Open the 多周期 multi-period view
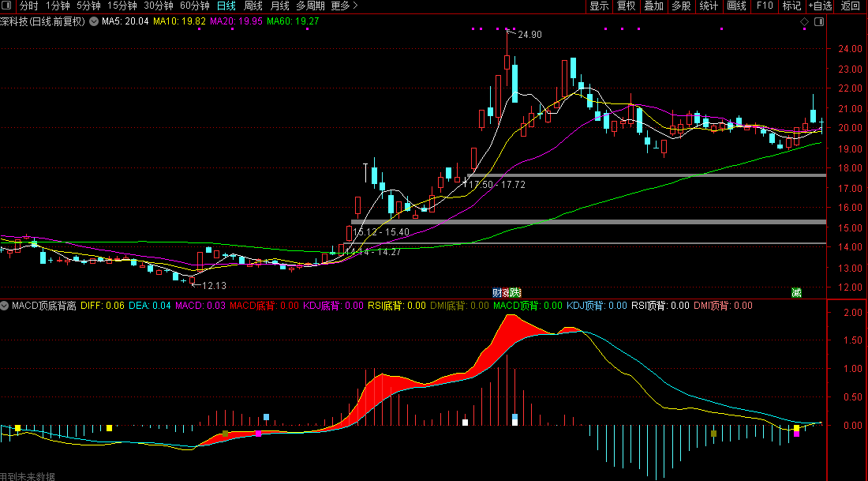Screen dimensions: 868x481 (x=310, y=6)
